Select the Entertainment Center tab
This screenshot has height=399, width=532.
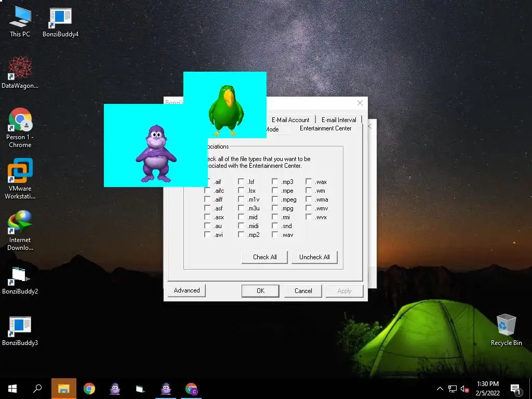pyautogui.click(x=325, y=129)
